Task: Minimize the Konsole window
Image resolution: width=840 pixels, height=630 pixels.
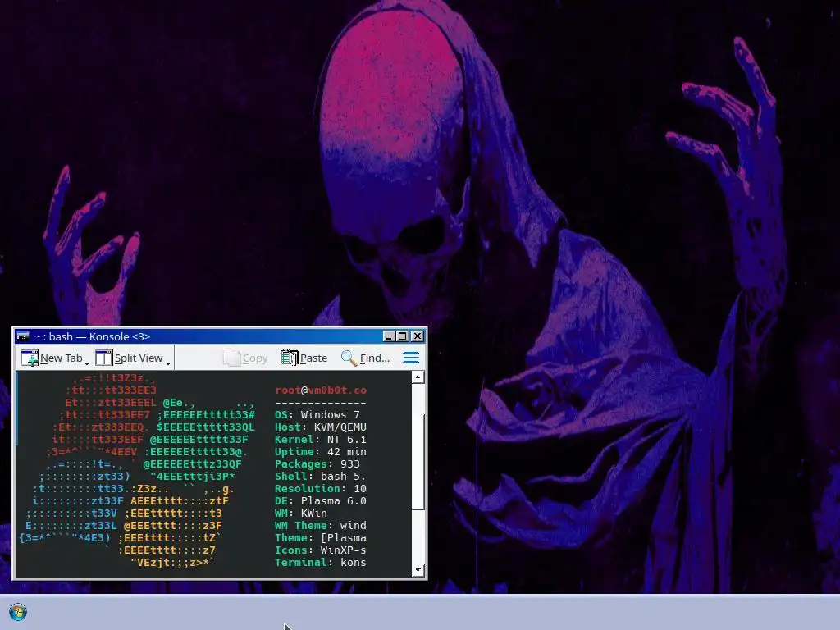Action: click(x=390, y=336)
